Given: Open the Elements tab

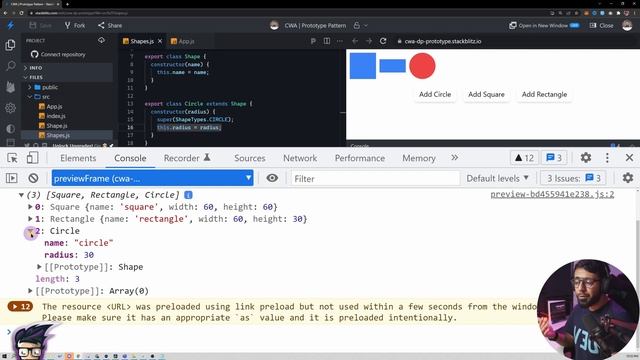Looking at the screenshot, I should (78, 158).
